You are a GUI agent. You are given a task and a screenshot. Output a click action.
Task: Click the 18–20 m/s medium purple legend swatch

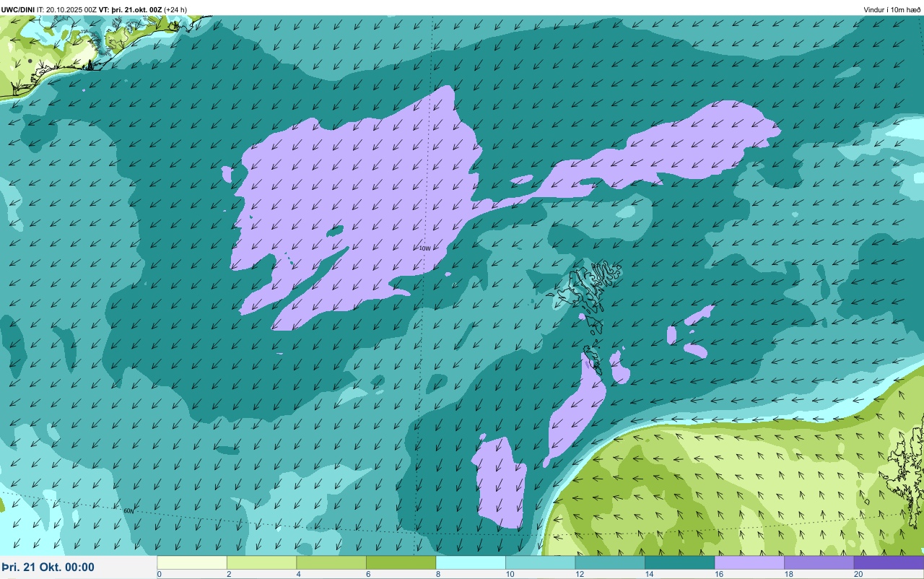pos(819,562)
